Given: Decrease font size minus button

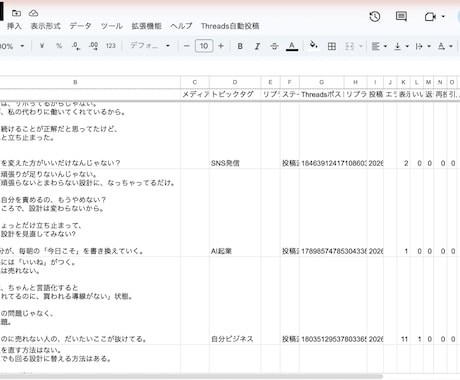Looking at the screenshot, I should (x=187, y=46).
